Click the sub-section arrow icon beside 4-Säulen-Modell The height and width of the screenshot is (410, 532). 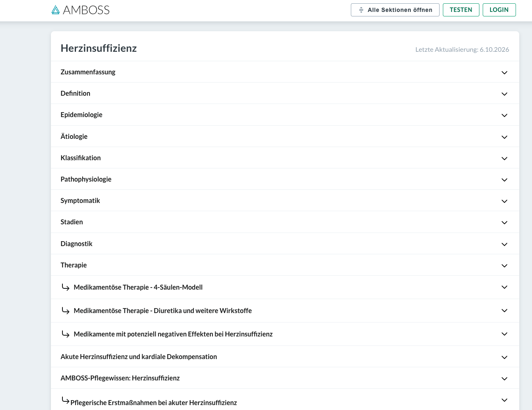click(65, 287)
